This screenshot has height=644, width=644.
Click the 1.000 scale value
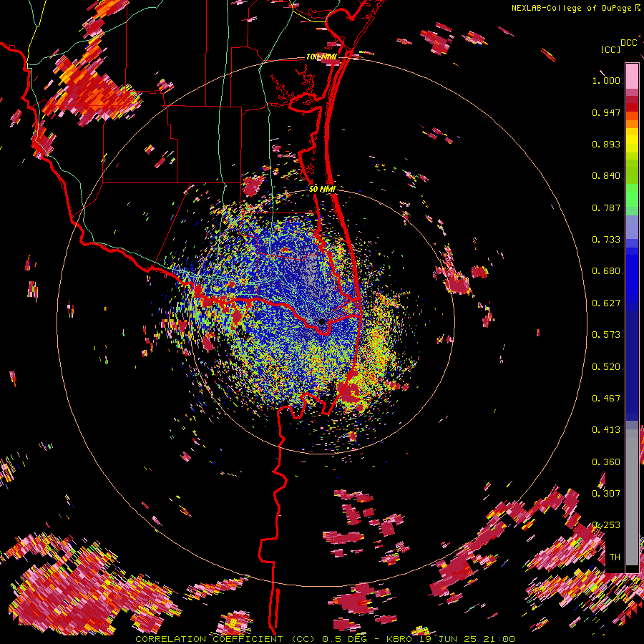pos(606,80)
